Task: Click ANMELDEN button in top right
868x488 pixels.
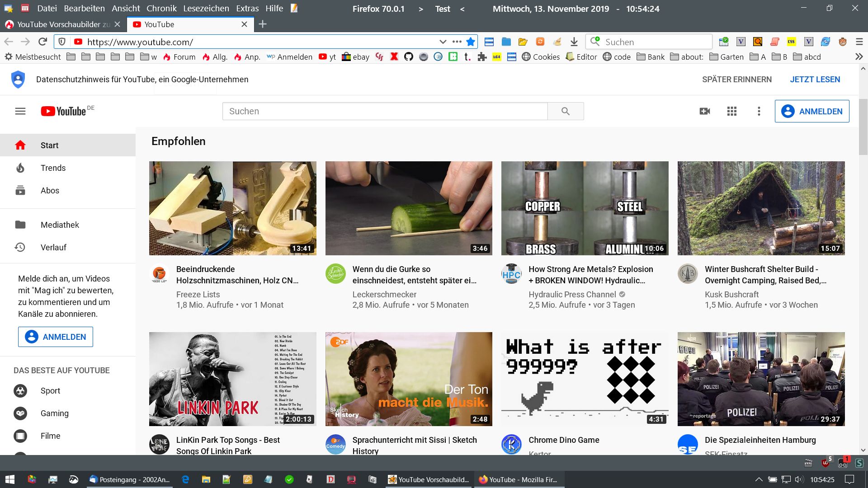Action: [811, 111]
